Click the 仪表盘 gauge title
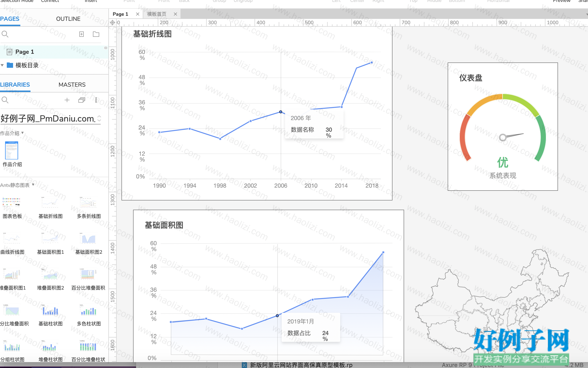Viewport: 588px width, 368px height. (471, 78)
